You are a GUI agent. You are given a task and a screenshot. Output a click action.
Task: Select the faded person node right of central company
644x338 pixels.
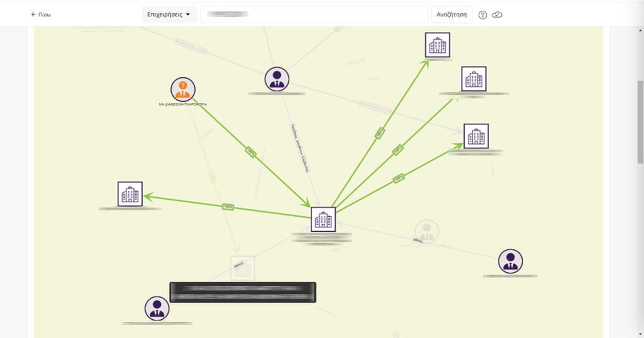pos(426,231)
